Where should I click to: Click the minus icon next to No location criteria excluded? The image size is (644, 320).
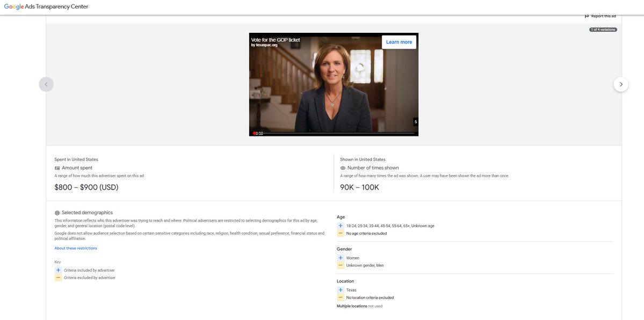[341, 297]
